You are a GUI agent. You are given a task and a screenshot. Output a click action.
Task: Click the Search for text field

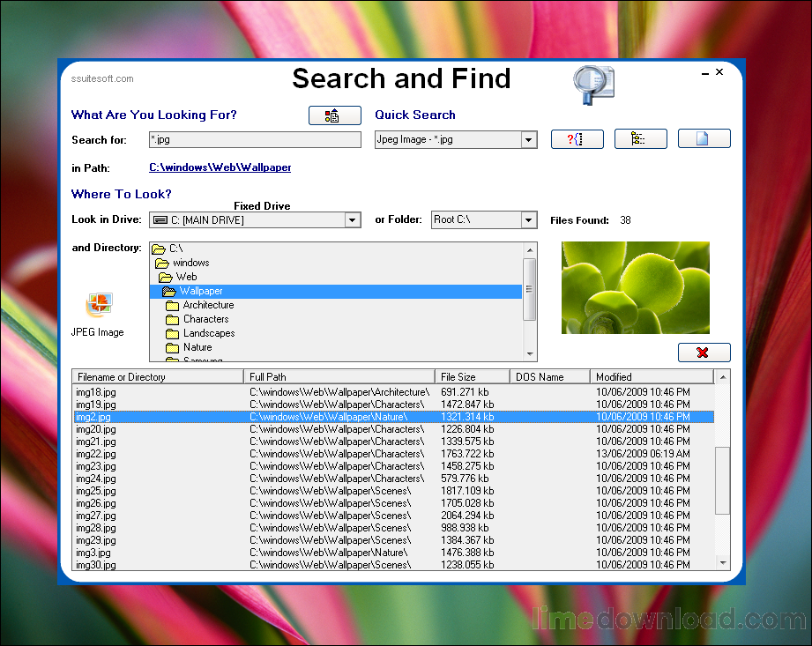coord(255,140)
